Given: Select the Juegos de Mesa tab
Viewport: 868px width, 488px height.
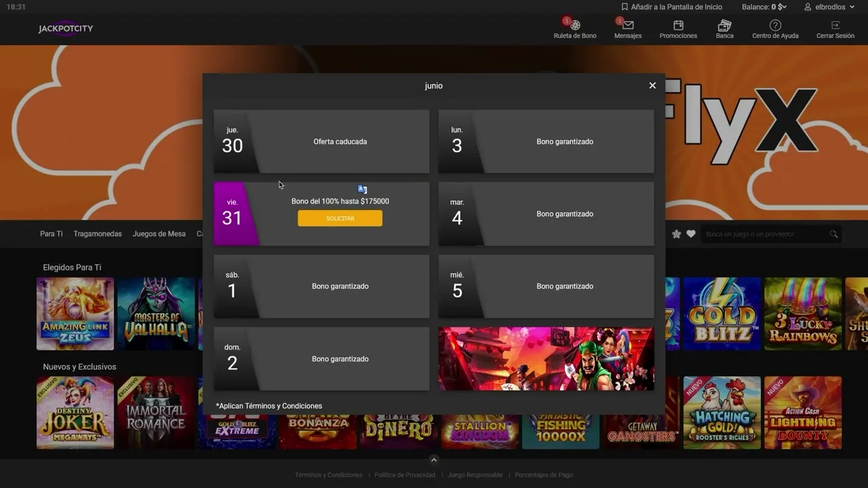Looking at the screenshot, I should pos(159,234).
